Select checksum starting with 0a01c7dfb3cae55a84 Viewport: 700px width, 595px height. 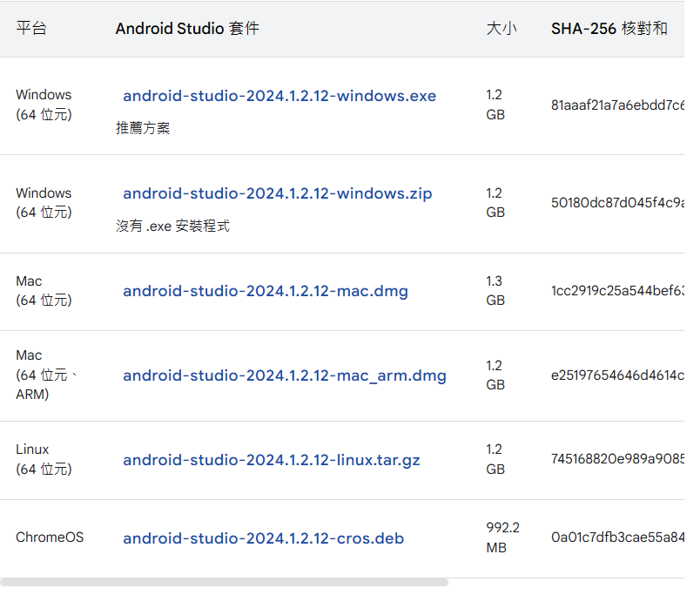click(617, 538)
